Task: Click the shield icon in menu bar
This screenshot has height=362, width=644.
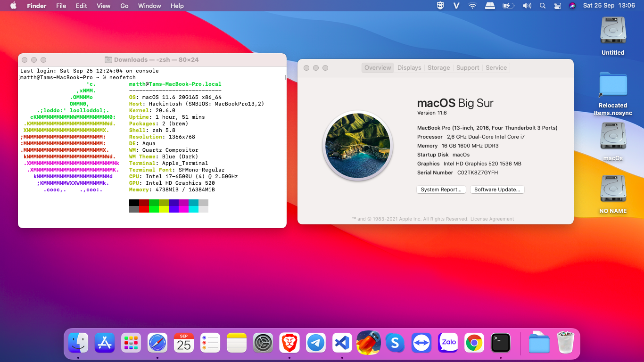Action: [440, 6]
